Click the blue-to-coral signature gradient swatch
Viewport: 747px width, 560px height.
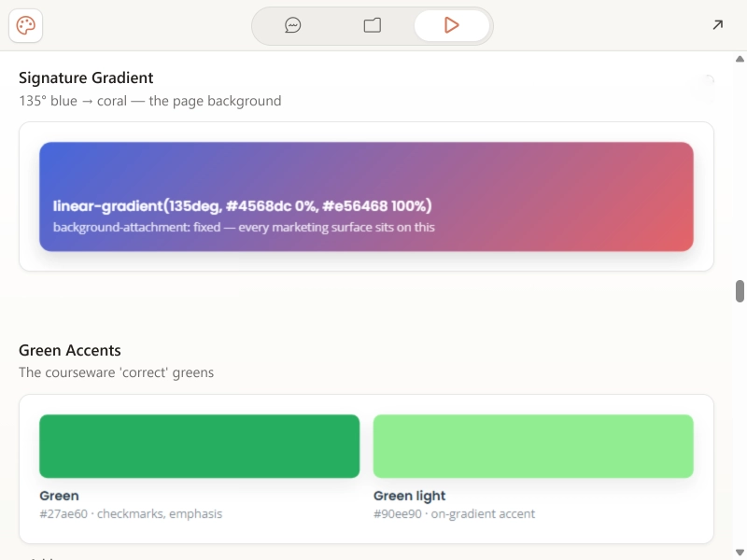366,197
